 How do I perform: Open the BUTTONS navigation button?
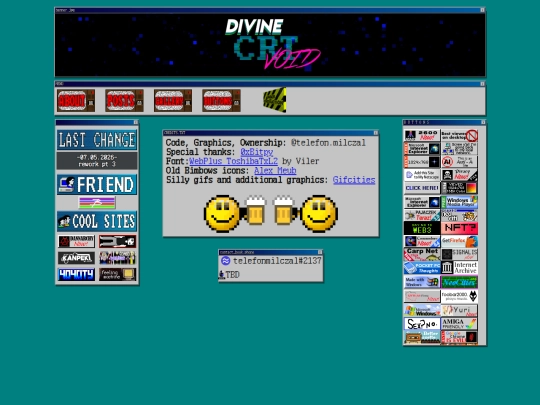coord(221,101)
